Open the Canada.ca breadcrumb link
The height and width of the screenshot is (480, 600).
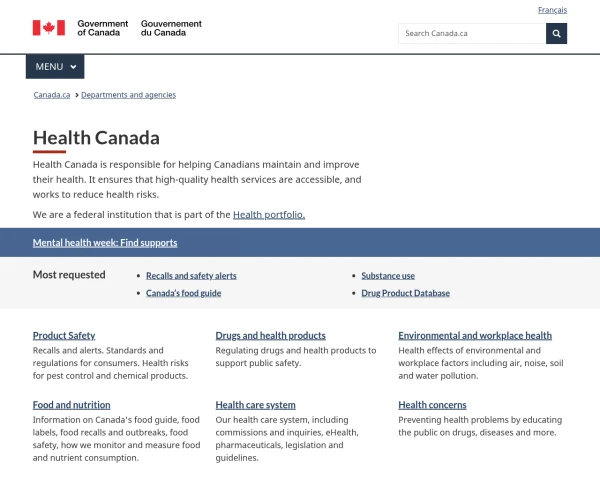pyautogui.click(x=52, y=95)
